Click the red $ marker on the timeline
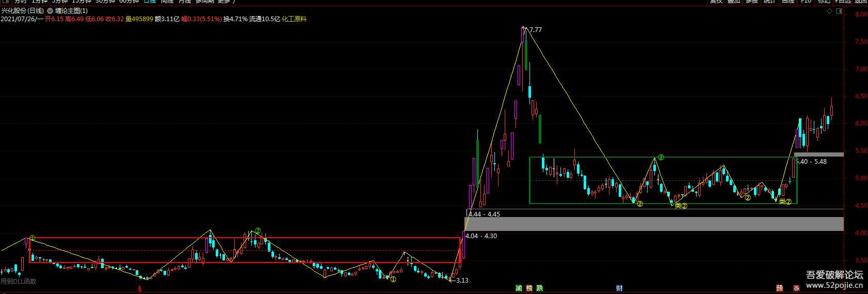Screen dimensions: 868x294 click(139, 289)
